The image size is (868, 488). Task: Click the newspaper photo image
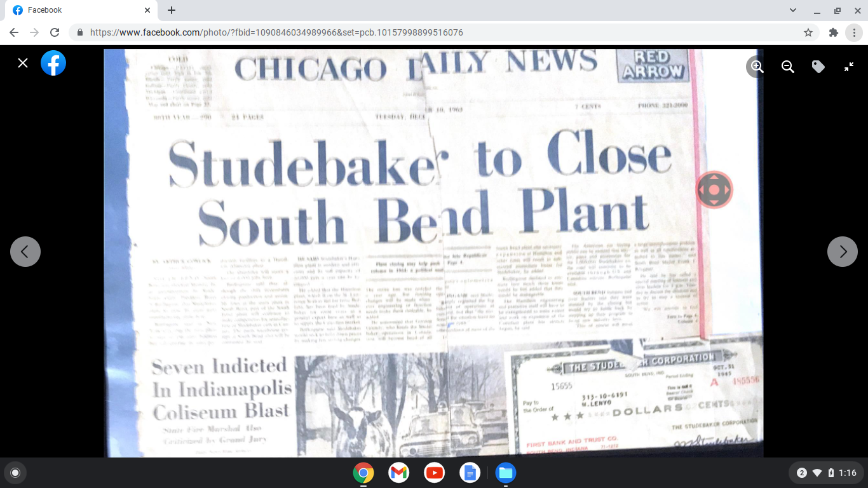click(x=433, y=253)
